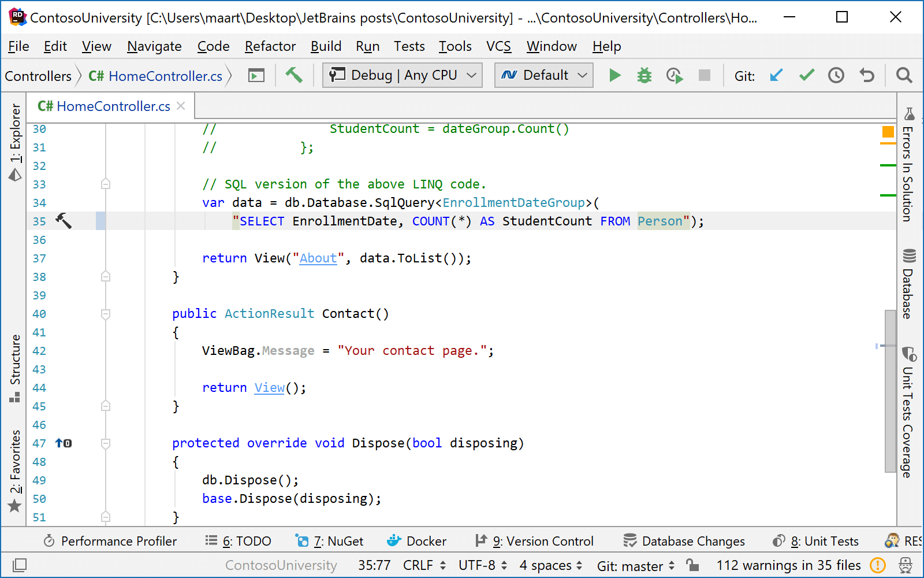Click the grey Stop button
The width and height of the screenshot is (924, 578).
[704, 75]
